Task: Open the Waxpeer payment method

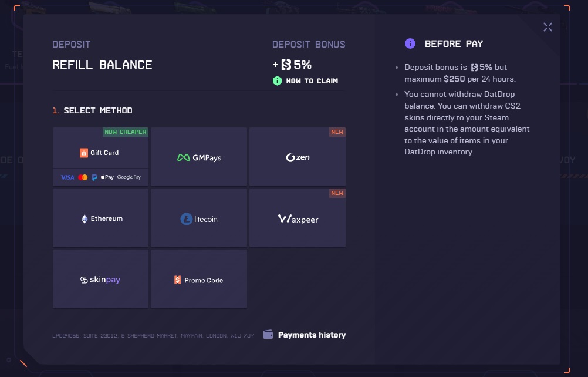Action: 298,219
